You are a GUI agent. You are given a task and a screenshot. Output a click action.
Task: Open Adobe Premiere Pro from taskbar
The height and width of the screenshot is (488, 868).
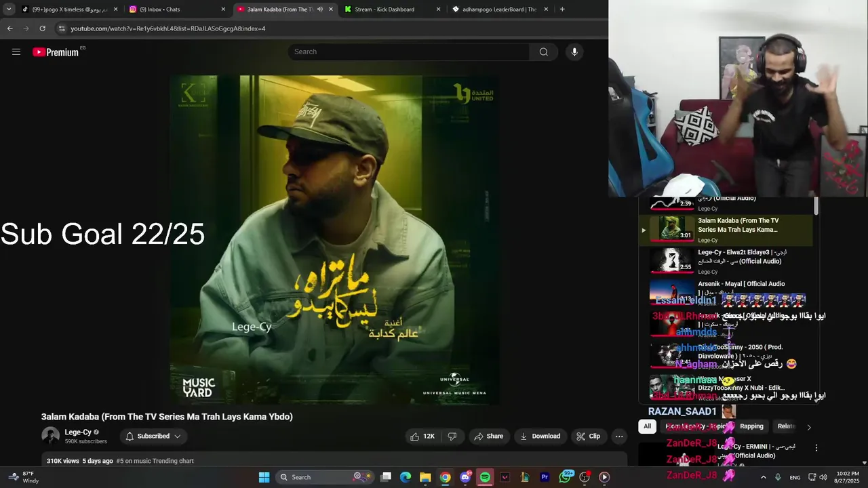tap(545, 477)
